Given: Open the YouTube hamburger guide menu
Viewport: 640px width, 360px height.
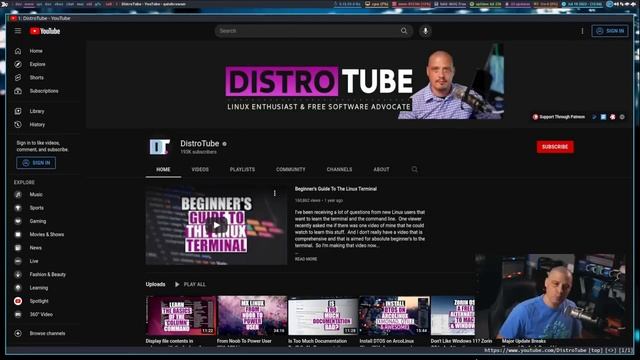Looking at the screenshot, I should (18, 31).
